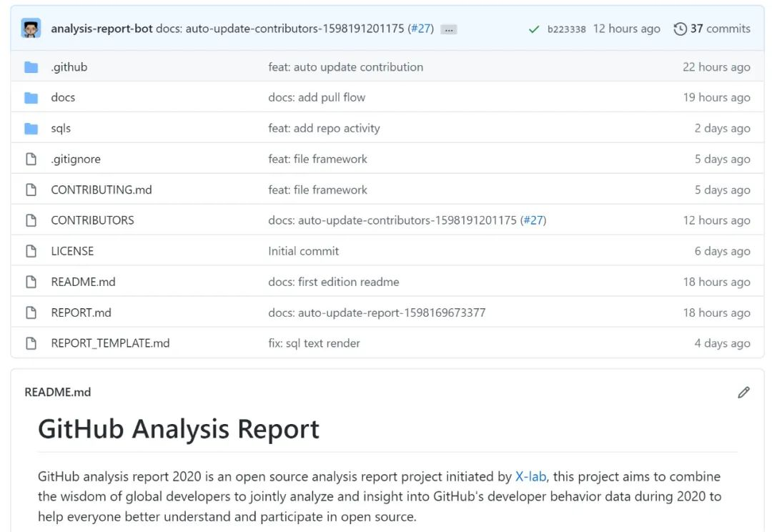772x532 pixels.
Task: Click the '22 hours ago' timestamp for .github
Action: pos(716,67)
